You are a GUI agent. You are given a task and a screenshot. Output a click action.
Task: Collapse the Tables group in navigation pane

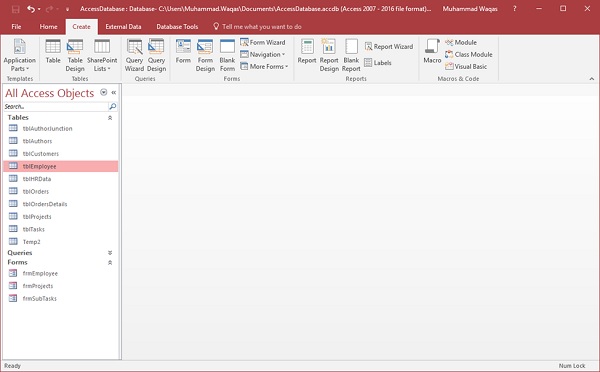[110, 118]
